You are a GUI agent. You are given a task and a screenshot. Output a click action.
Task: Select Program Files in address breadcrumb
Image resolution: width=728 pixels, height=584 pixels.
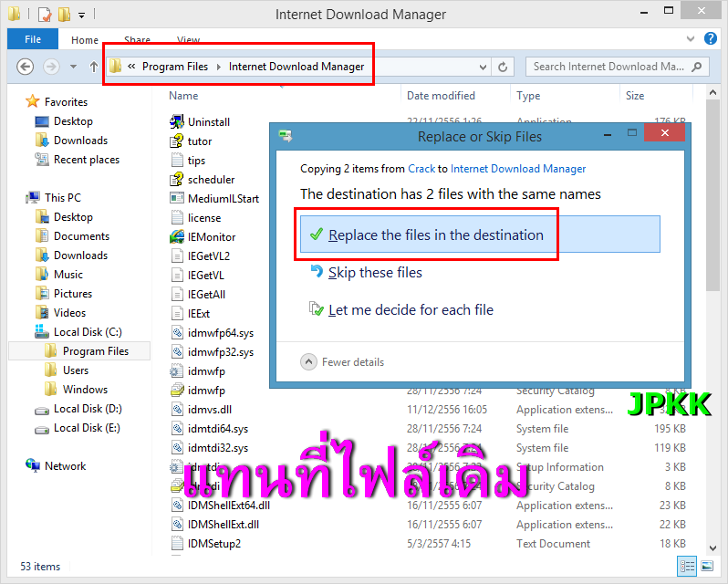tap(175, 67)
